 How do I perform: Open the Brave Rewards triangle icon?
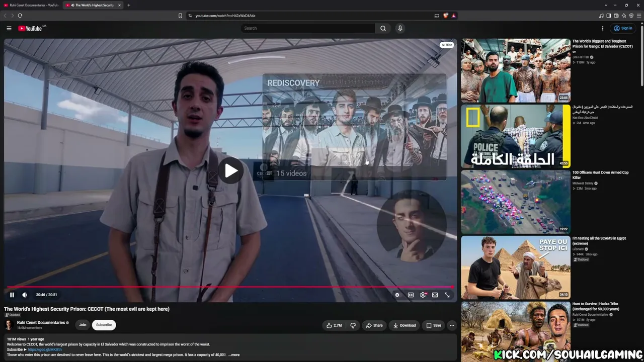click(x=453, y=16)
